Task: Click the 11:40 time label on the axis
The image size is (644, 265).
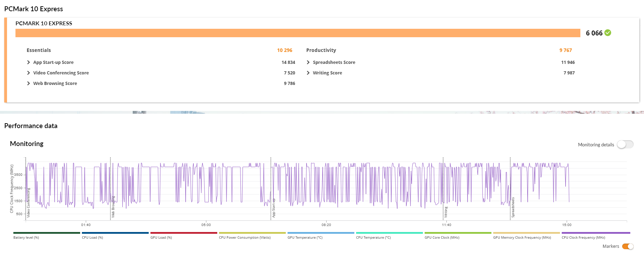Action: click(446, 225)
